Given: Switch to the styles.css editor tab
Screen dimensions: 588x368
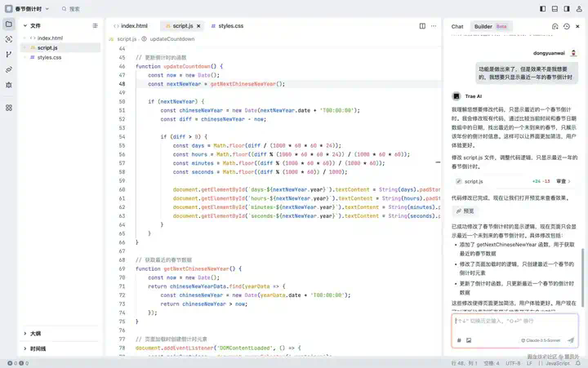Looking at the screenshot, I should 227,26.
